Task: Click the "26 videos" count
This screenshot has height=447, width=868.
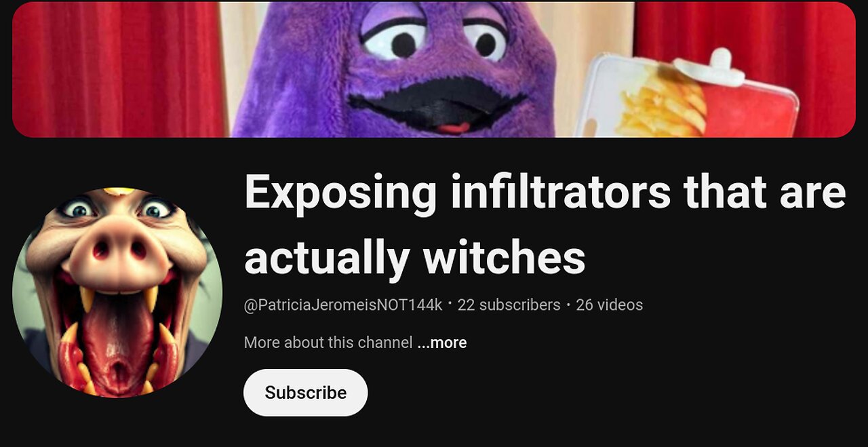Action: 609,305
